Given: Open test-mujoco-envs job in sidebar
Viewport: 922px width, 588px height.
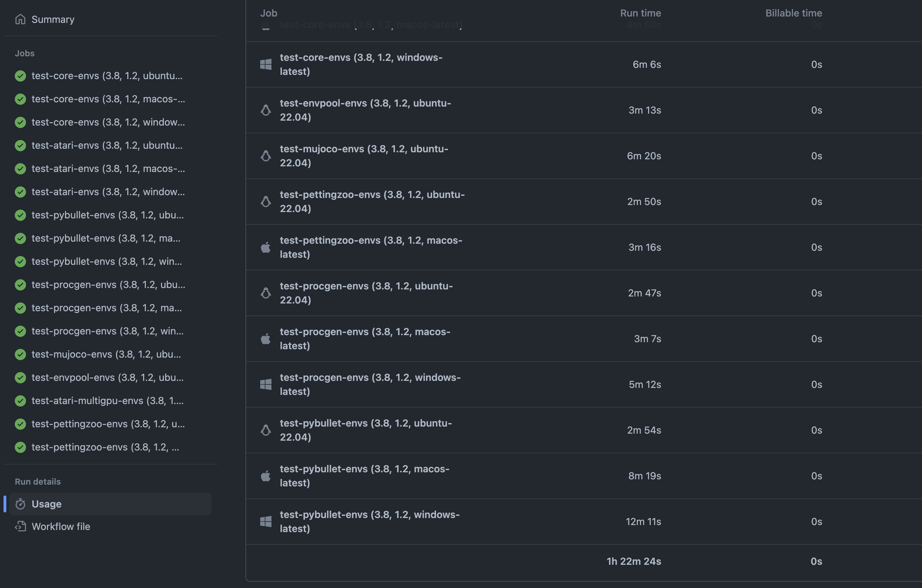Looking at the screenshot, I should (106, 354).
